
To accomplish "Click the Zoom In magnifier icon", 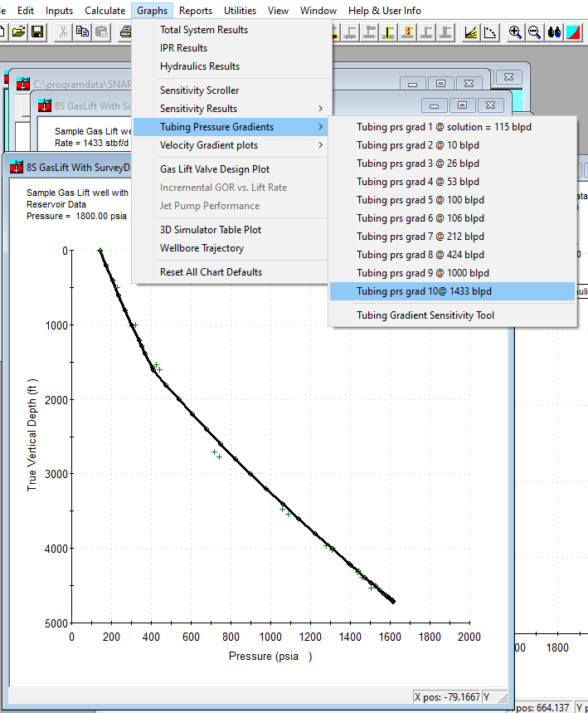I will tap(515, 32).
